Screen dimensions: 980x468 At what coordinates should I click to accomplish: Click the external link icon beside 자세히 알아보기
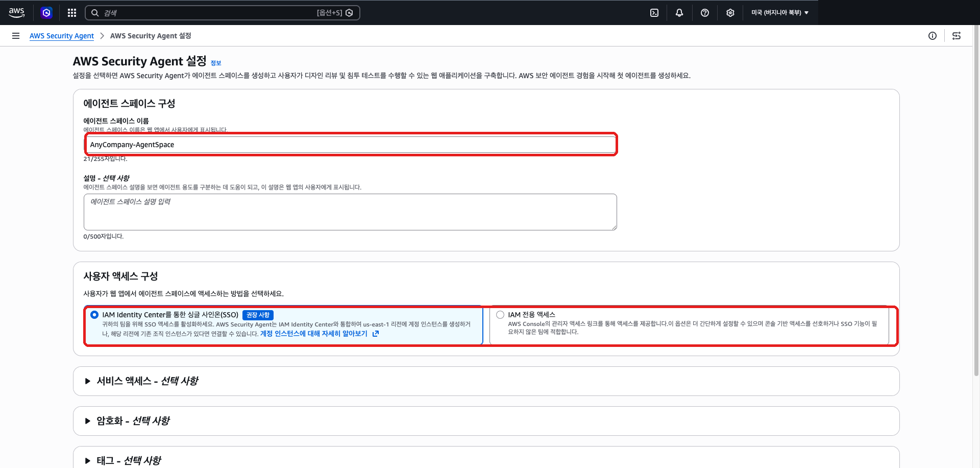[x=376, y=334]
